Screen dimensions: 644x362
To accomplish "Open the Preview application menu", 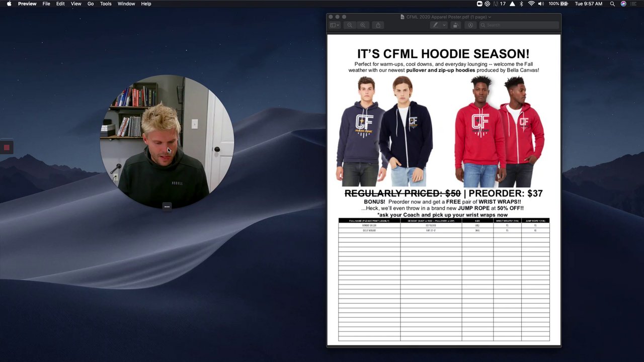I will click(x=27, y=4).
